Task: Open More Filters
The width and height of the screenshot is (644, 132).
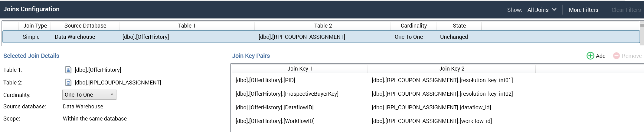Action: point(583,10)
